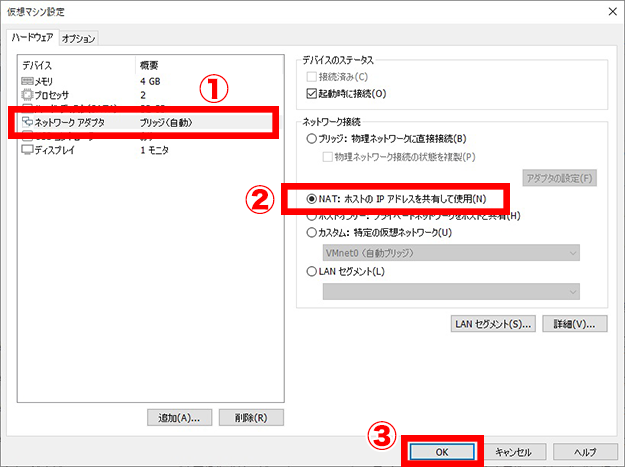Image resolution: width=625 pixels, height=467 pixels.
Task: Toggle the 起動時に接続 checkbox
Action: click(311, 94)
